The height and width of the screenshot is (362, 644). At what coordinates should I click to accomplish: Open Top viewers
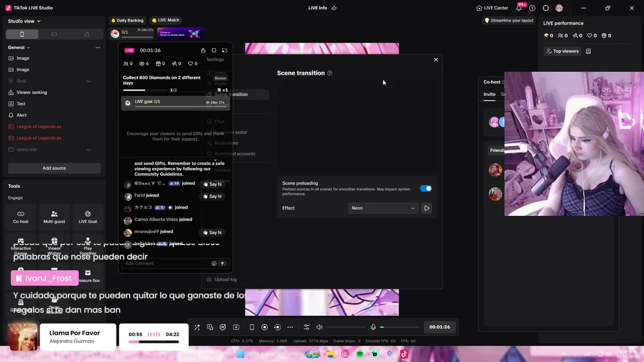pos(562,51)
